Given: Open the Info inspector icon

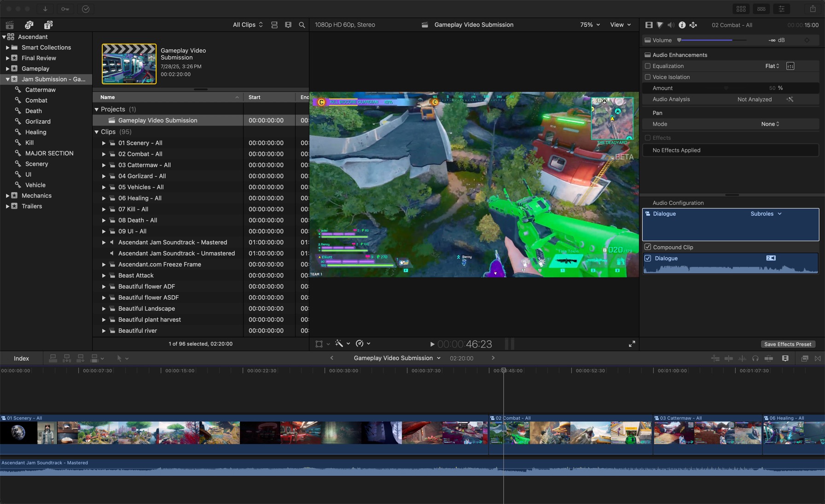Looking at the screenshot, I should pyautogui.click(x=682, y=25).
